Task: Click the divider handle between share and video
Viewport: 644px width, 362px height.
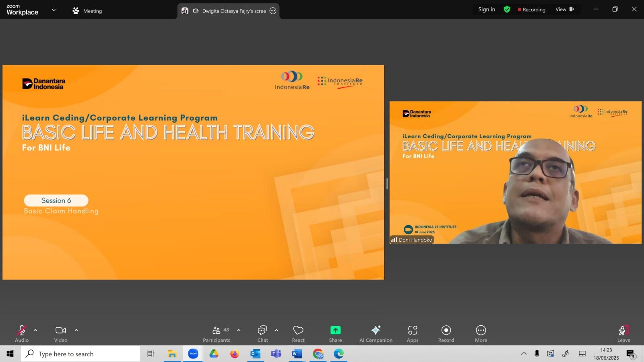Action: click(x=387, y=183)
